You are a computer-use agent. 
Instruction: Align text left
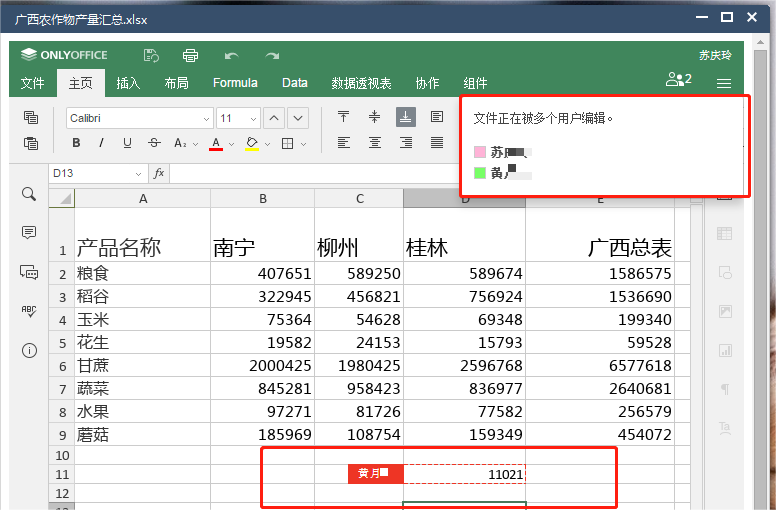pos(343,143)
